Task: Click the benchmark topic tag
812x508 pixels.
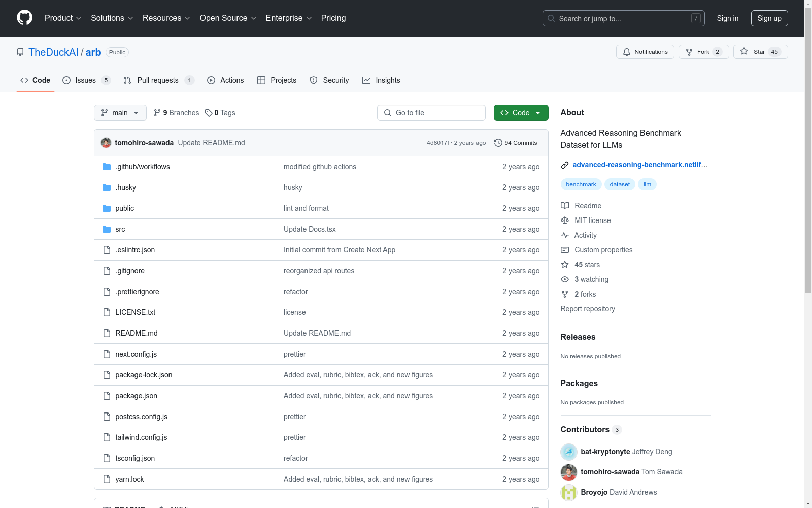Action: tap(581, 184)
